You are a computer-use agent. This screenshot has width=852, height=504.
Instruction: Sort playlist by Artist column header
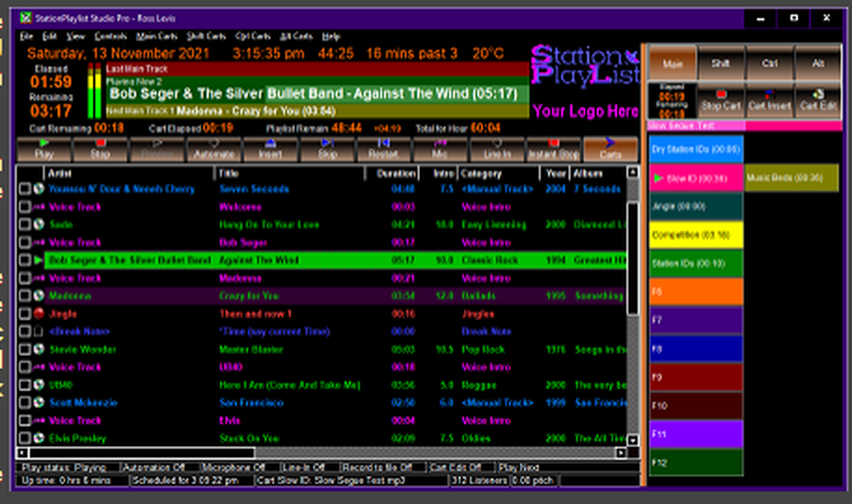[x=129, y=174]
